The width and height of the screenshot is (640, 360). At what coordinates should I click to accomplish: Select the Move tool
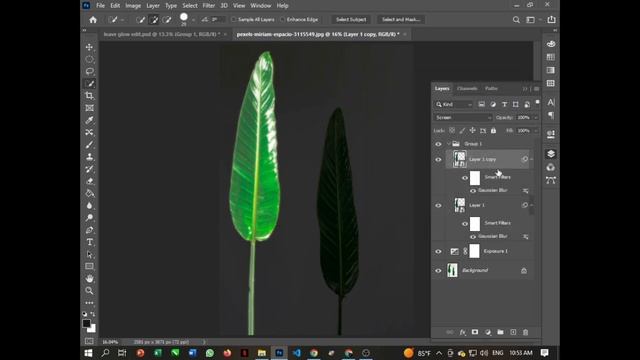click(89, 47)
